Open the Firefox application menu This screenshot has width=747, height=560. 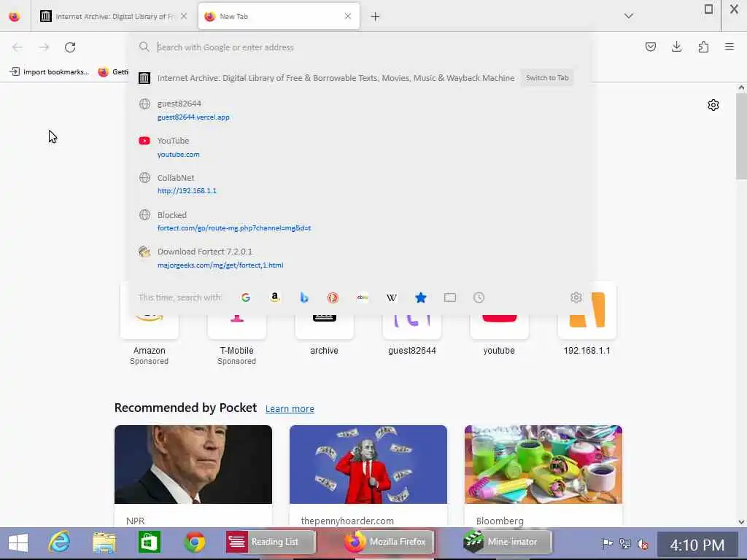pyautogui.click(x=729, y=47)
